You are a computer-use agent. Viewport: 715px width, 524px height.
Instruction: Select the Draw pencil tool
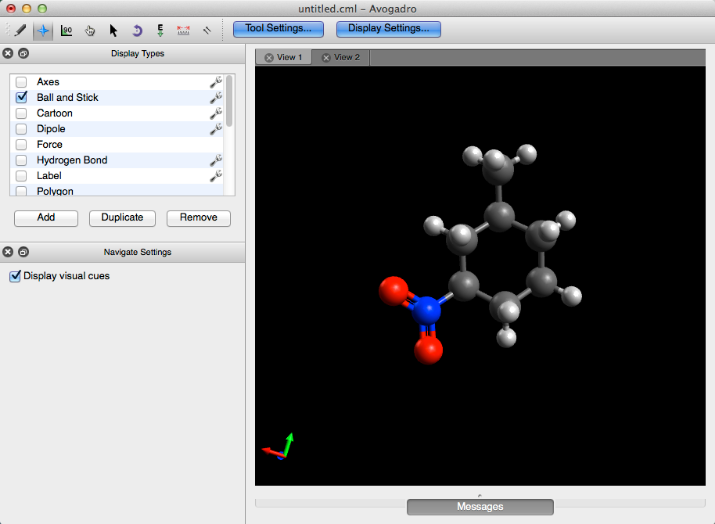coord(20,30)
